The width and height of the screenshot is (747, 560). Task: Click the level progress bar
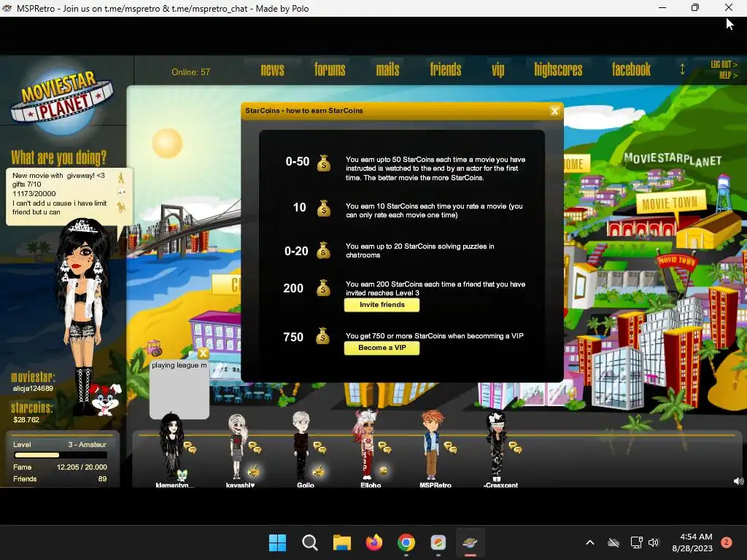coord(60,455)
